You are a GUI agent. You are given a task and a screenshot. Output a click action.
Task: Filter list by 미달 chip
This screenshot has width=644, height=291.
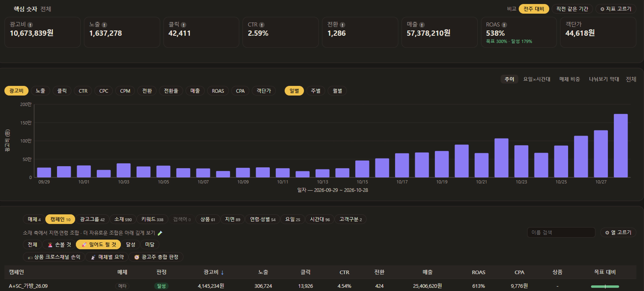(150, 244)
